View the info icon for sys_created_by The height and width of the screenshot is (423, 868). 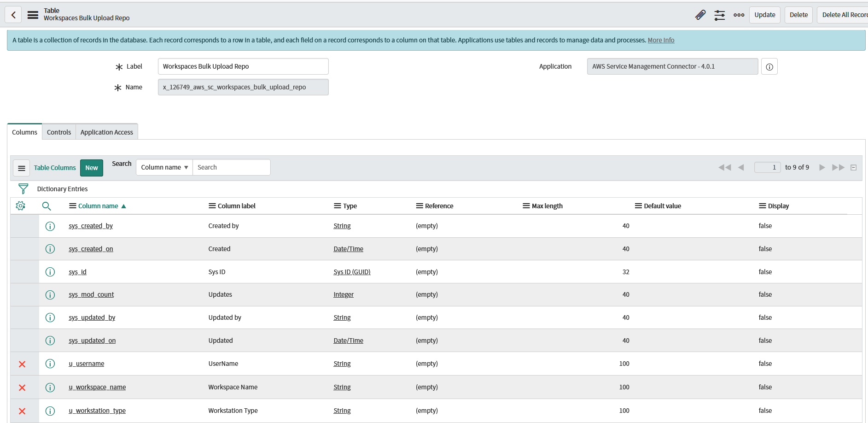coord(50,226)
